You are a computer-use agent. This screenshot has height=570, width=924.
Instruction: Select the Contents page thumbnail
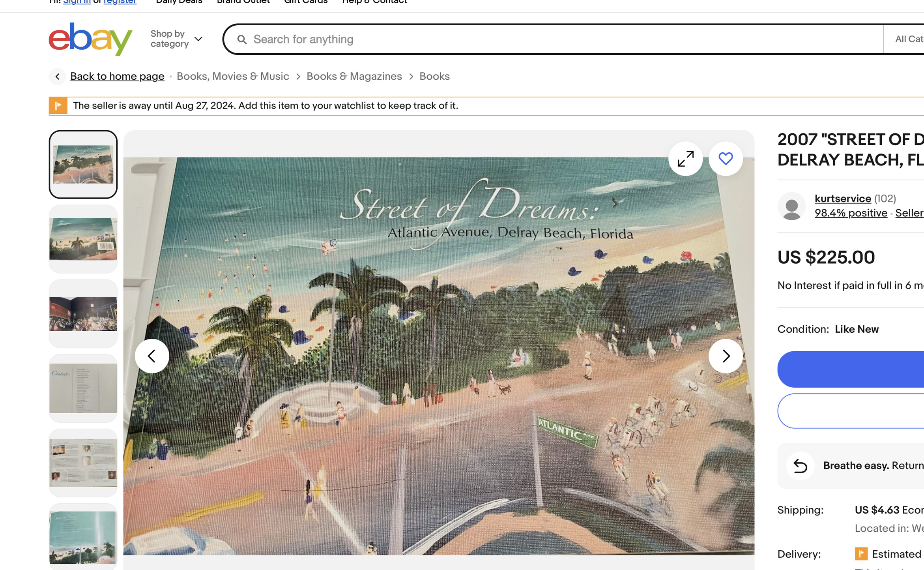coord(83,388)
